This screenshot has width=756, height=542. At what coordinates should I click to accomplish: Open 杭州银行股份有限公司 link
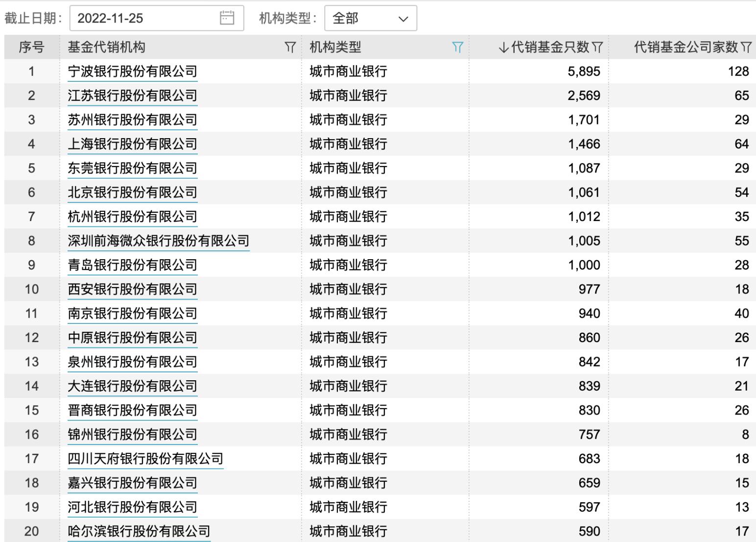pos(132,217)
